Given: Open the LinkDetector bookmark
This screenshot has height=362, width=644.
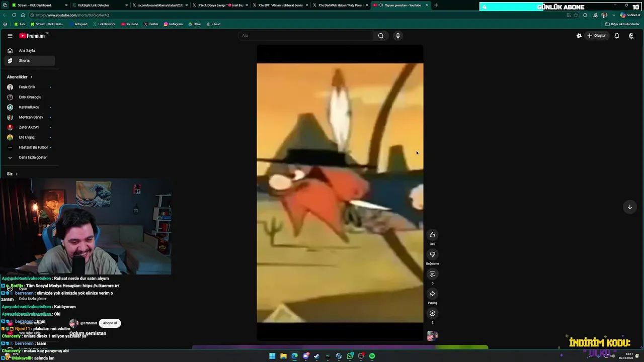Looking at the screenshot, I should coord(104,24).
